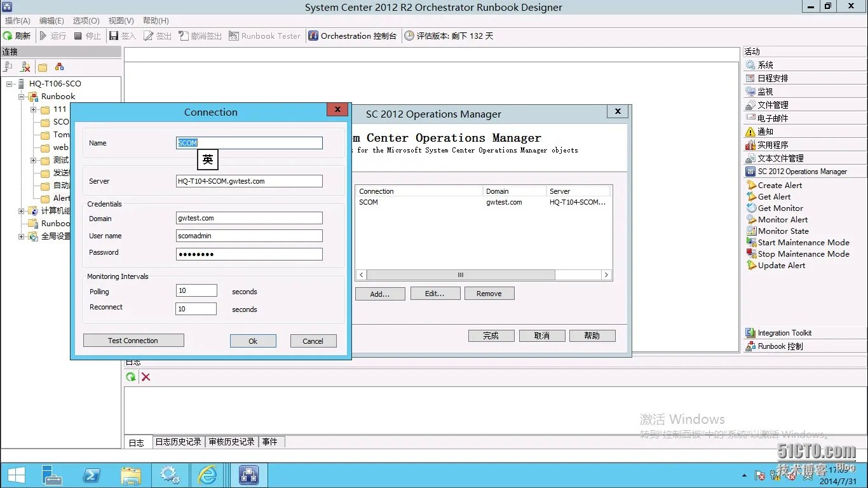Viewport: 868px width, 488px height.
Task: Click Add... in Operations Manager dialog
Action: tap(380, 294)
